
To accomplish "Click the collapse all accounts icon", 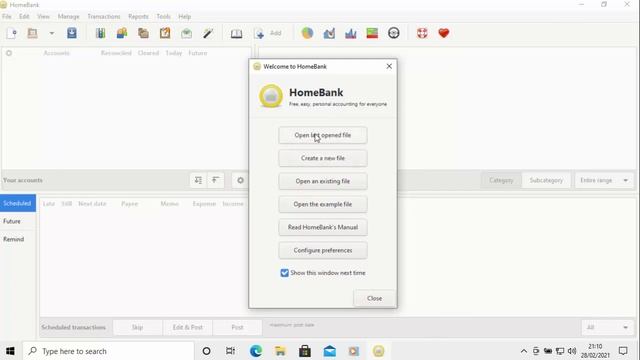I will tap(216, 180).
